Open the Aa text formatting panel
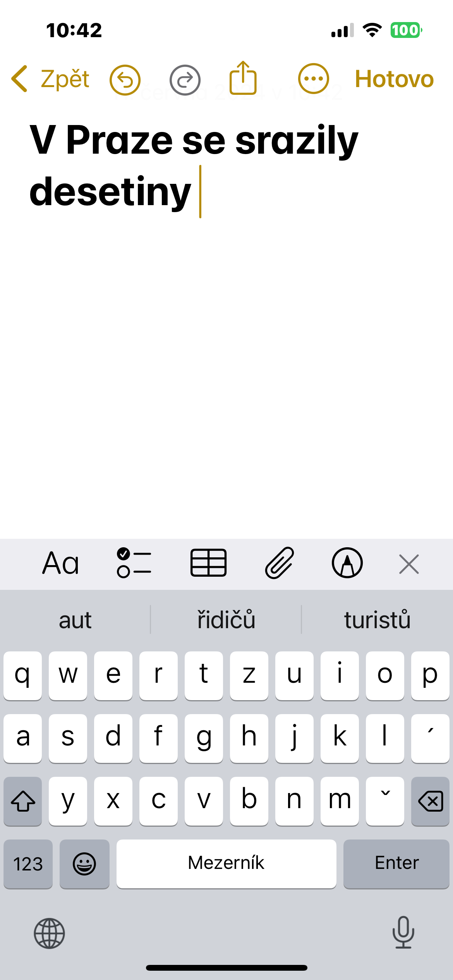The height and width of the screenshot is (980, 453). click(61, 564)
